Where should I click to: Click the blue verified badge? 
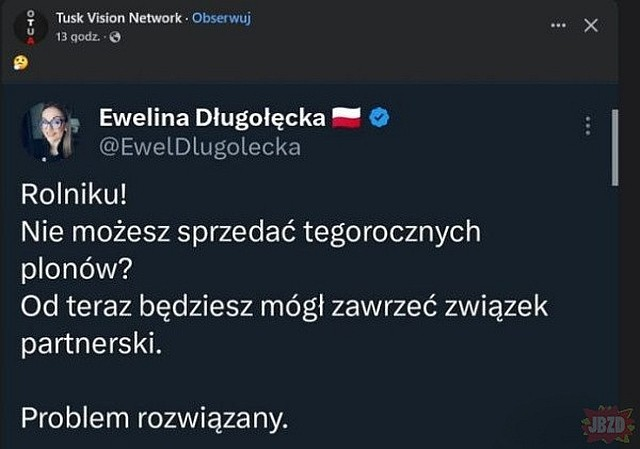pyautogui.click(x=379, y=119)
